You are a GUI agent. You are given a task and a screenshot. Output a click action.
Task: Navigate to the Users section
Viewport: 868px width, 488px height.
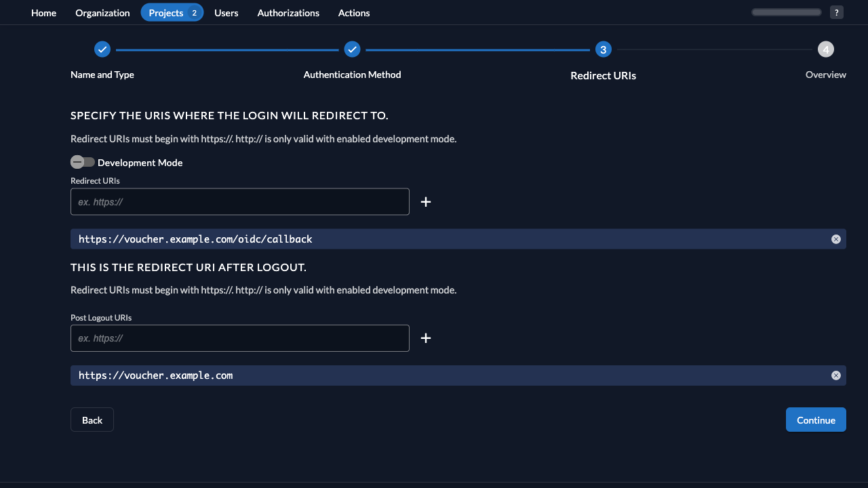(226, 13)
